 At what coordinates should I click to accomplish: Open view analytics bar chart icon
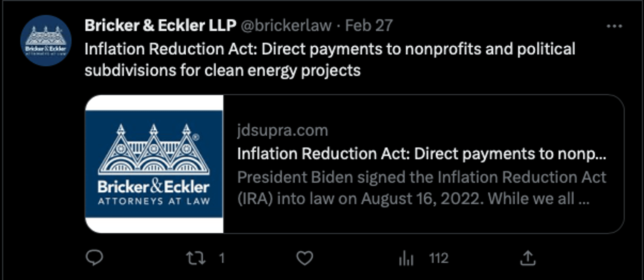click(x=406, y=258)
